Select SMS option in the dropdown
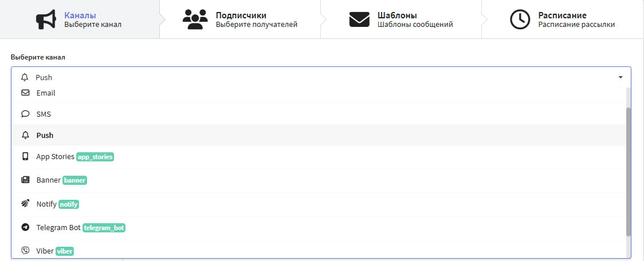Screen dimensions: 644x261 point(44,114)
